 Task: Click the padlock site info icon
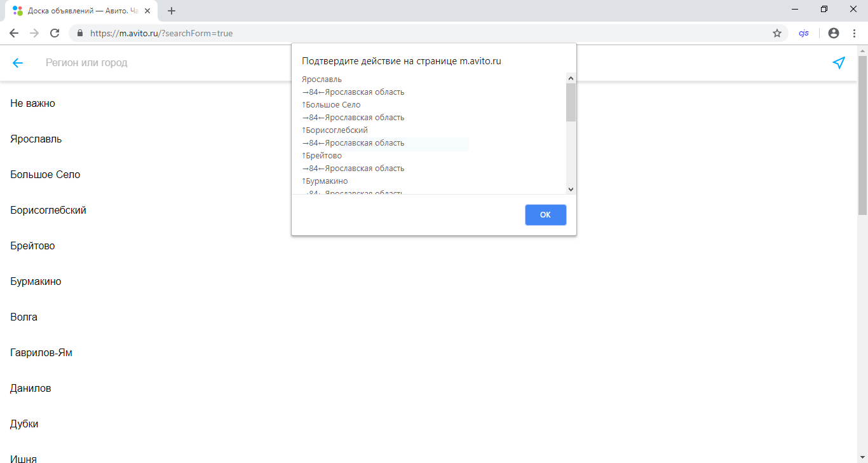81,33
